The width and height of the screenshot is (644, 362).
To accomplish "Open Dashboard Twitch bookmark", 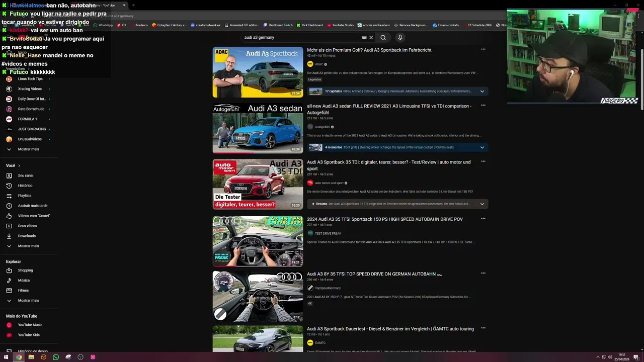I will [278, 25].
